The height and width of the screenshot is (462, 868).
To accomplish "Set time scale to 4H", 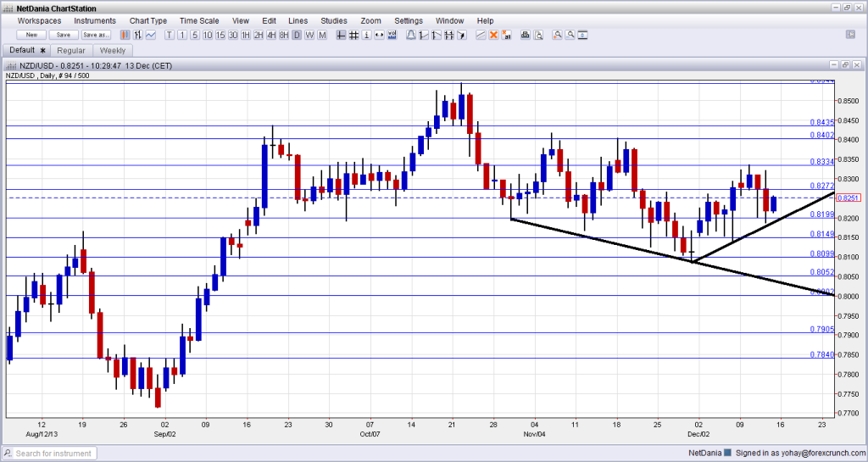I will coord(271,35).
